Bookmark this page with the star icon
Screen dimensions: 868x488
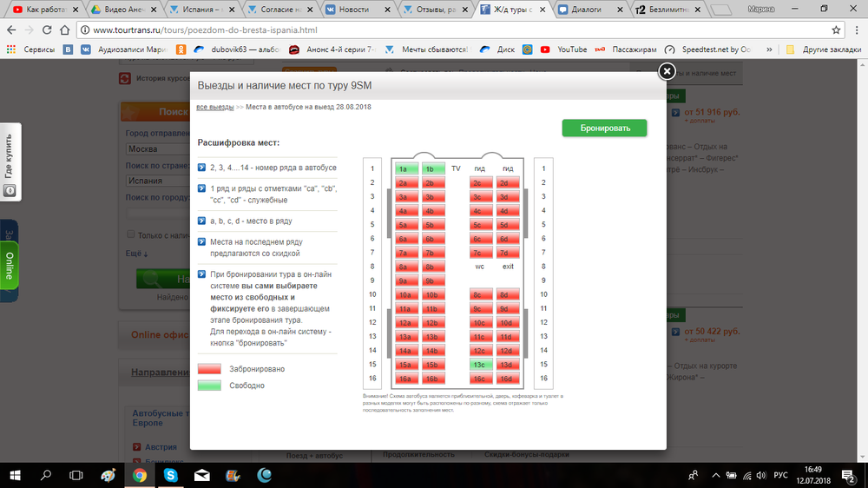[836, 30]
